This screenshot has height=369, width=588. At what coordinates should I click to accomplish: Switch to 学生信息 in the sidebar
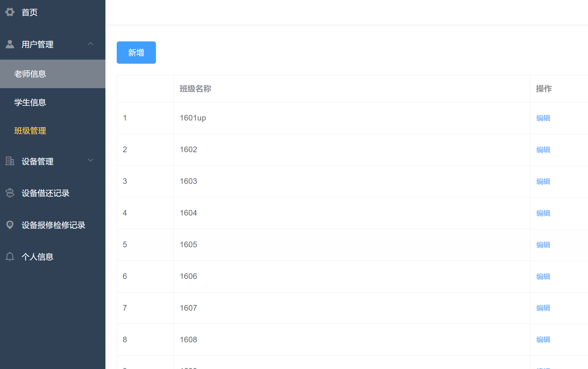[x=30, y=102]
